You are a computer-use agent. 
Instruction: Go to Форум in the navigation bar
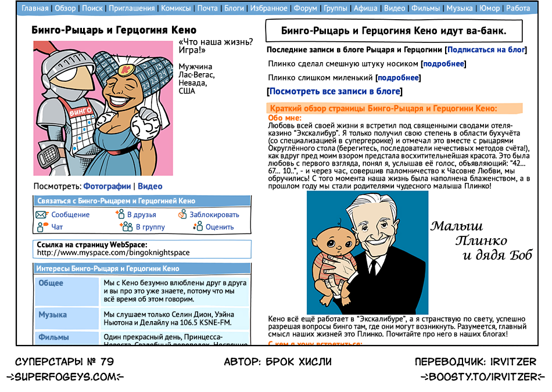pos(306,8)
